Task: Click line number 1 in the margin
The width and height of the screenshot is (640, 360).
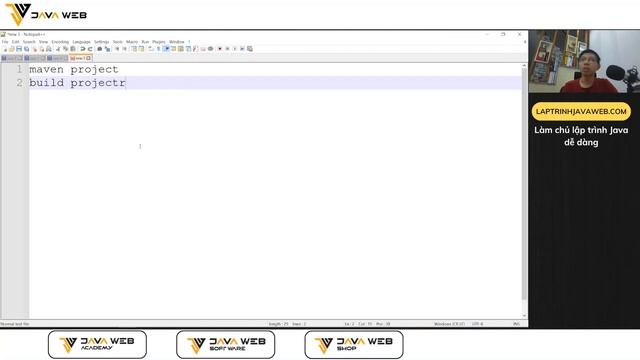Action: click(20, 69)
